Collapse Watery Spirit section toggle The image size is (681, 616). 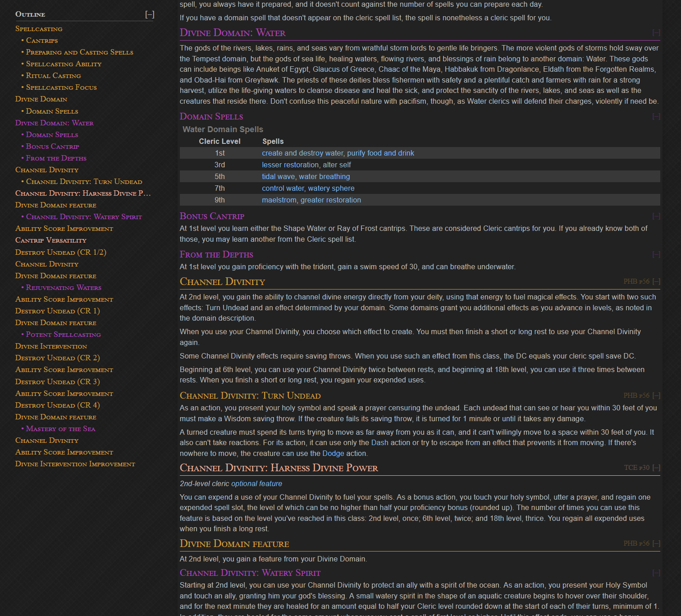[656, 573]
